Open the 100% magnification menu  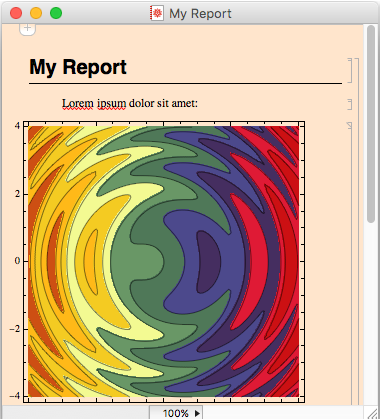[176, 413]
